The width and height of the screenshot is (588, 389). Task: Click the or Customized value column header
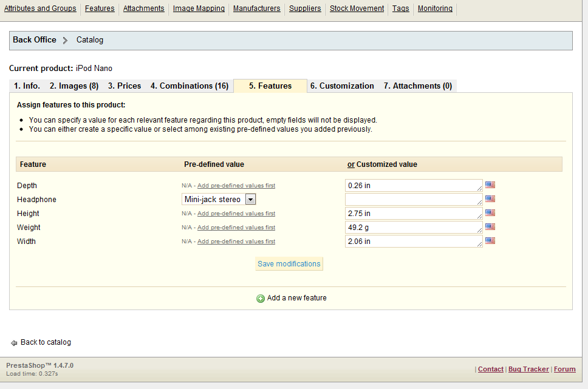(382, 164)
